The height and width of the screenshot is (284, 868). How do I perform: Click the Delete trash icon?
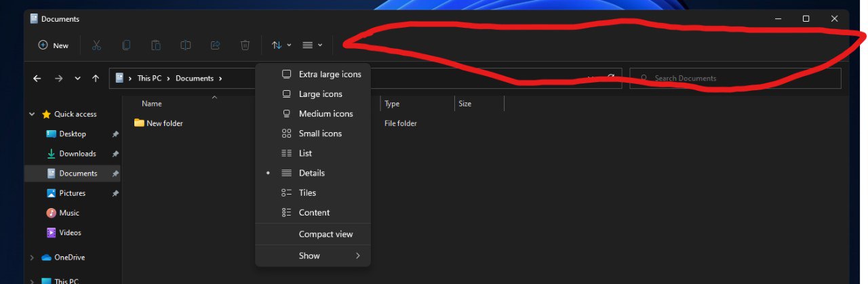pyautogui.click(x=245, y=45)
